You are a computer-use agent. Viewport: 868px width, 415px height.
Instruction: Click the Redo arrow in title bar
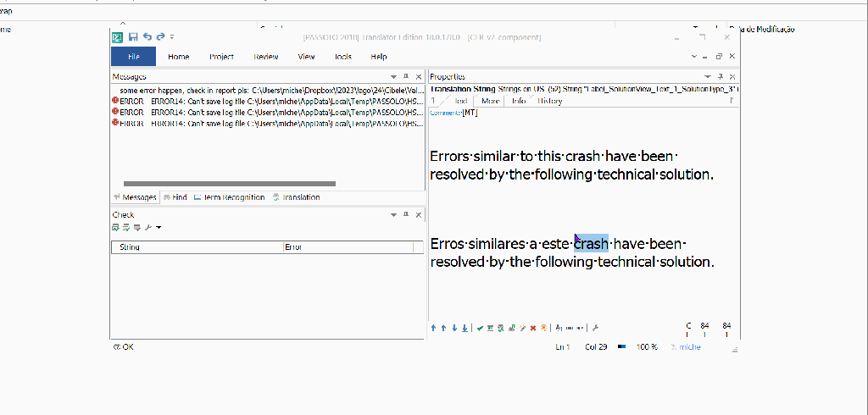tap(160, 36)
